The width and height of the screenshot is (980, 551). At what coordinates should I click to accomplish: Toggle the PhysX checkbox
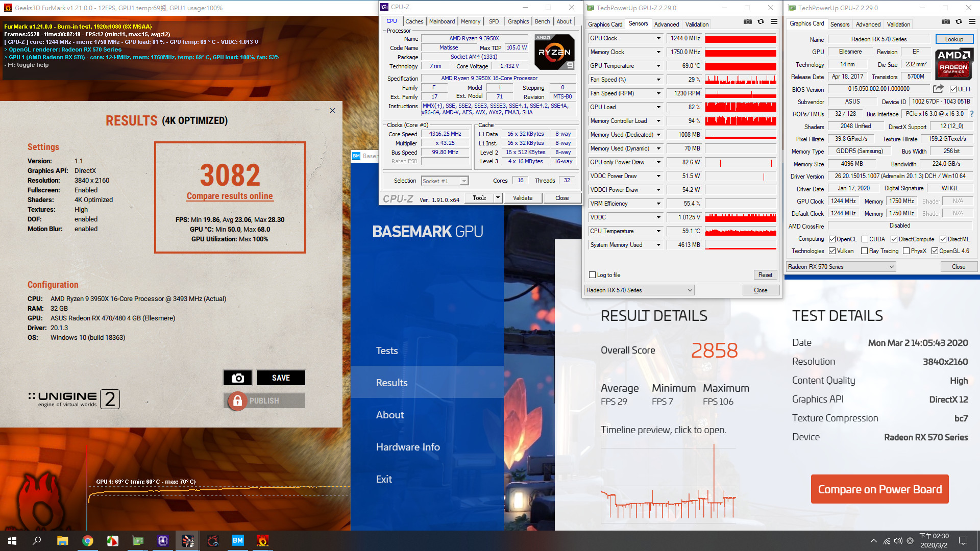(x=906, y=251)
